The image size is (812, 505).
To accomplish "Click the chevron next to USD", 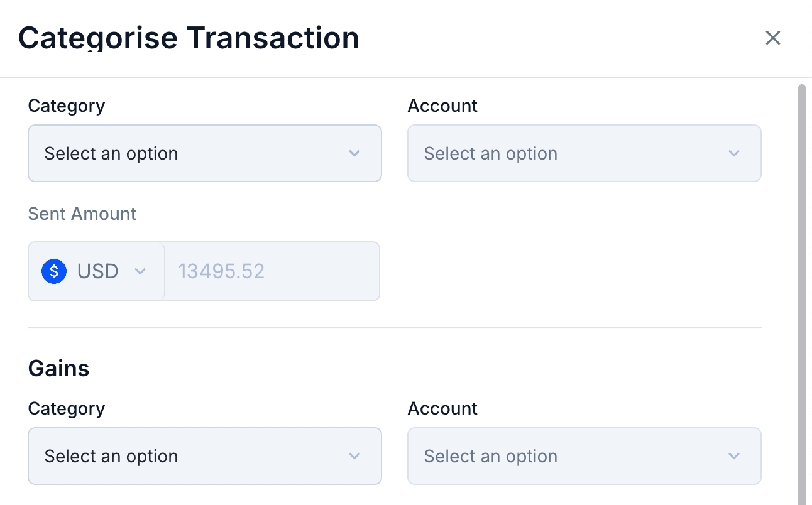I will (x=140, y=271).
